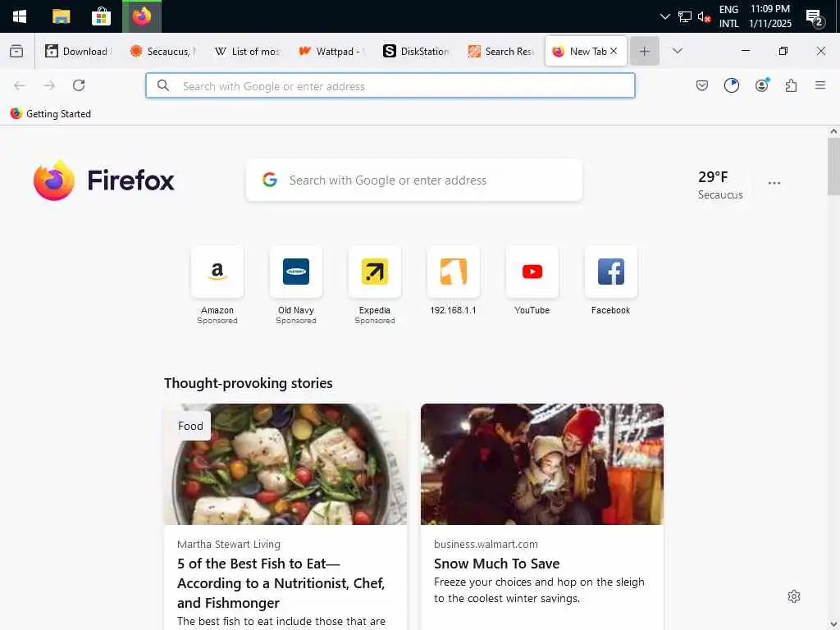Open the Firefox account icon
This screenshot has height=630, width=840.
pyautogui.click(x=761, y=85)
